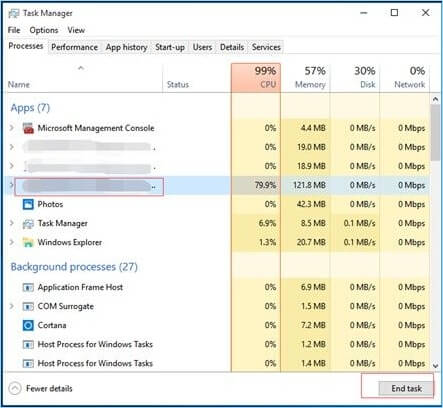Close the Task Manager window

(425, 13)
